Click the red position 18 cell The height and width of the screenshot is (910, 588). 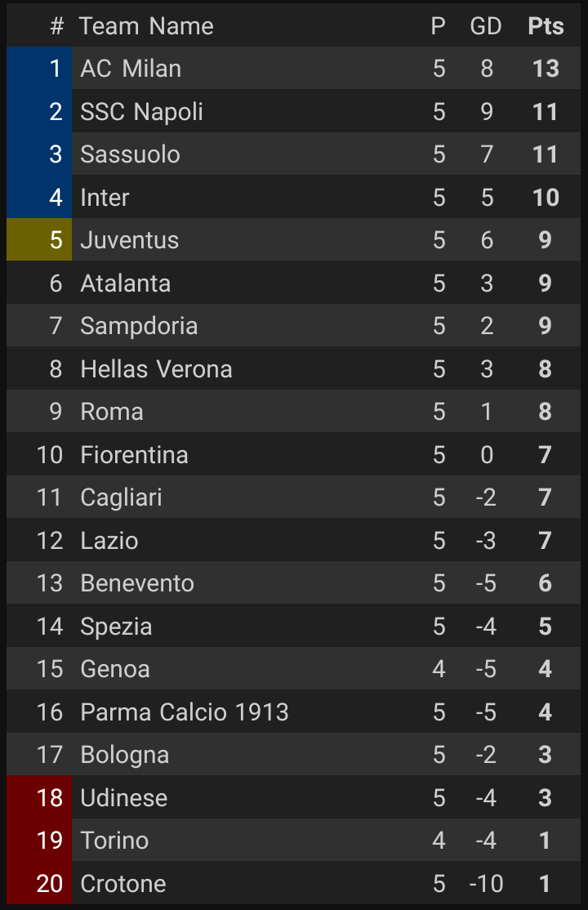pos(39,798)
